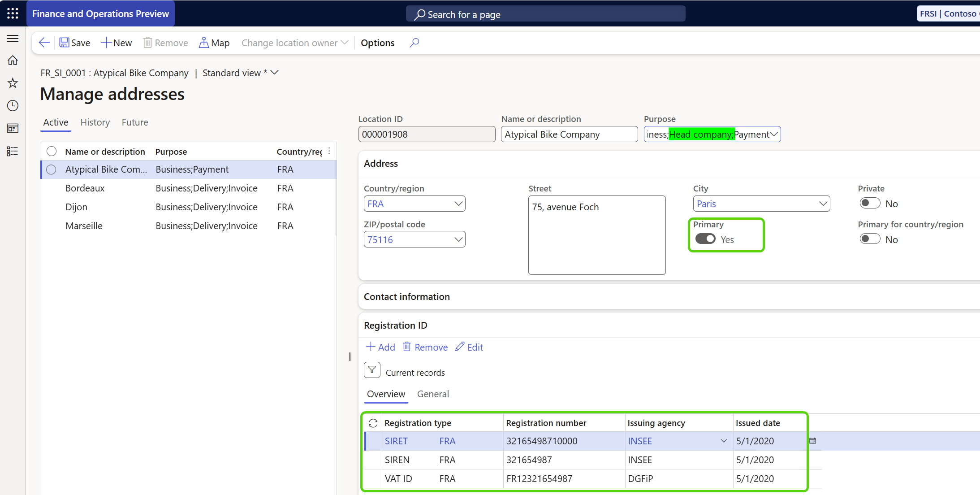
Task: Click the toolbar search magnifier icon
Action: pyautogui.click(x=414, y=43)
